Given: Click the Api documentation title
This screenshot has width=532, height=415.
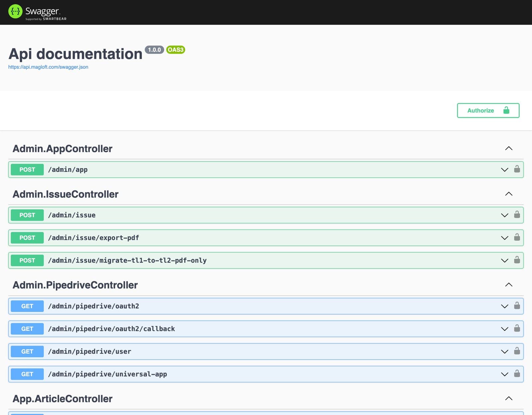Looking at the screenshot, I should [75, 54].
